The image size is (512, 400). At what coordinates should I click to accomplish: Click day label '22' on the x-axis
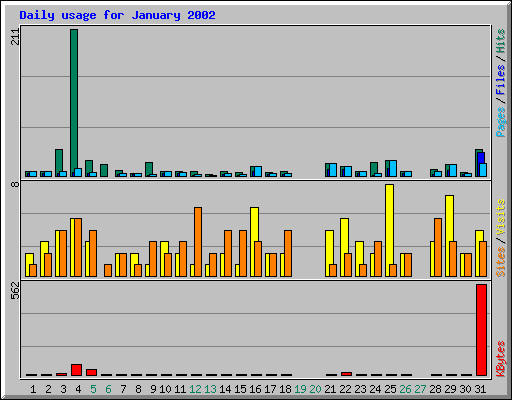[345, 389]
